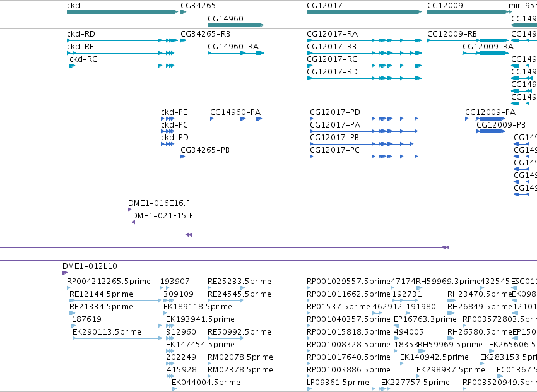The width and height of the screenshot is (537, 392).
Task: Click transcript CG12009-RB
Action: (468, 40)
